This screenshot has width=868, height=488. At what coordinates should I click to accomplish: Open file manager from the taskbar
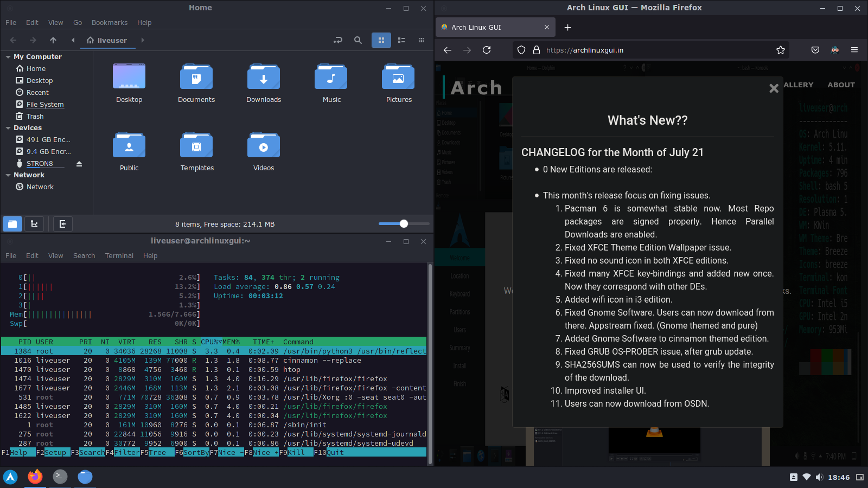tap(85, 477)
